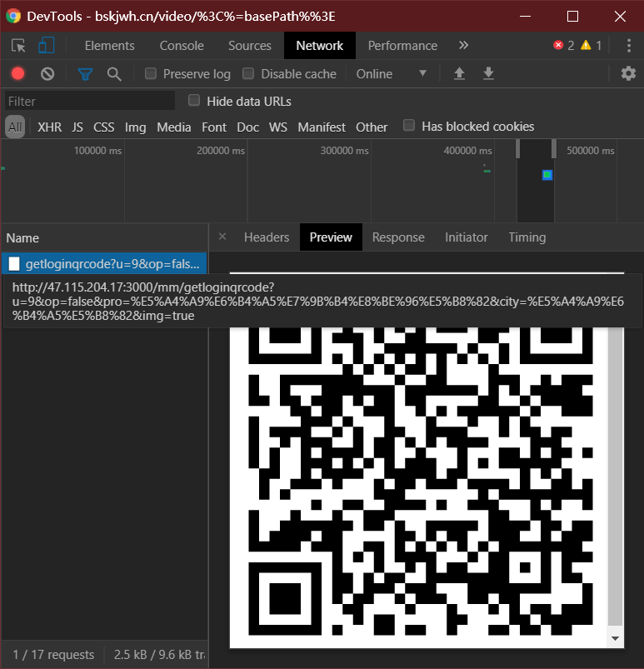Switch to the Console tab
This screenshot has height=669, width=644.
pyautogui.click(x=182, y=46)
